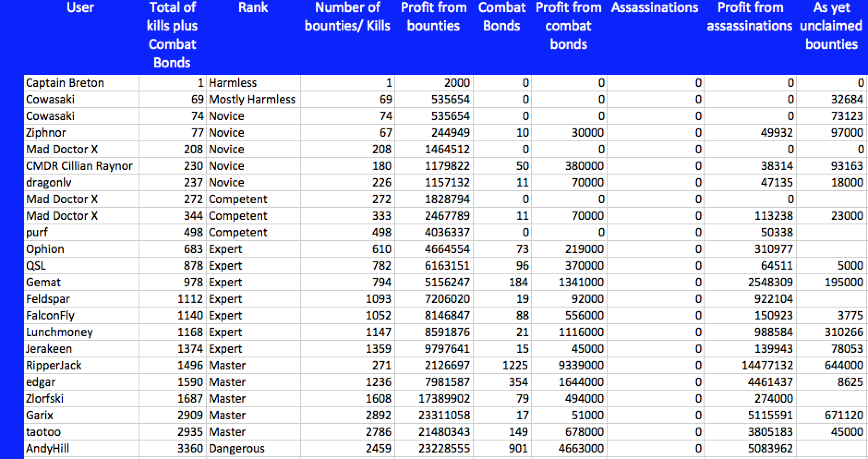Screen dimensions: 868x459
Task: Click the 'Ziphnor' user cell
Action: pos(81,133)
